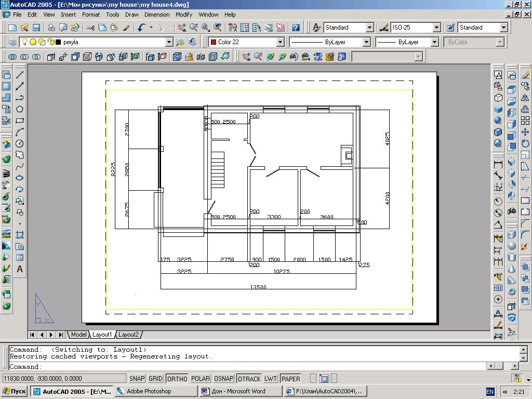Viewport: 532px width, 399px height.
Task: Choose the Hatch draw tool
Action: (20, 235)
